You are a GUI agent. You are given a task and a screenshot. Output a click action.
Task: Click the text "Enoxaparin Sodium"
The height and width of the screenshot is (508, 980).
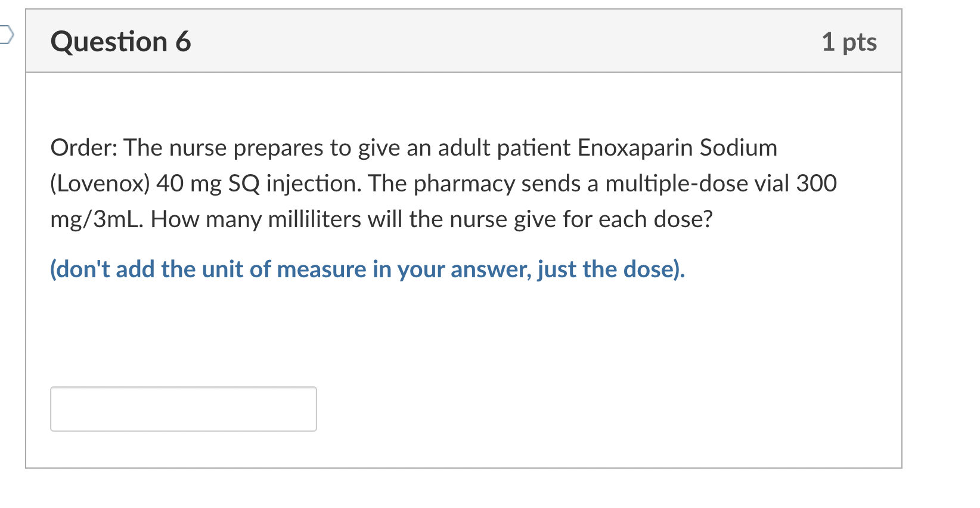pyautogui.click(x=677, y=148)
